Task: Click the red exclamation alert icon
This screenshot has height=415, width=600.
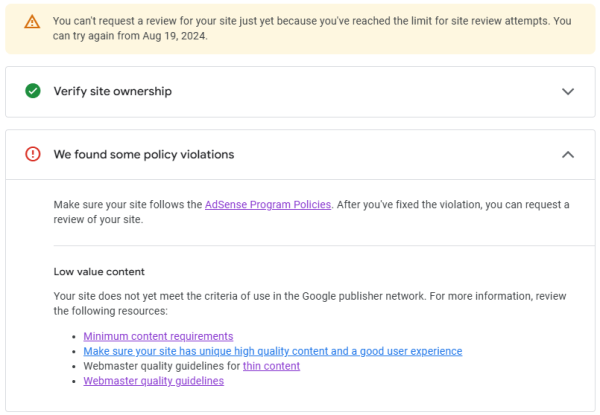Action: (33, 154)
